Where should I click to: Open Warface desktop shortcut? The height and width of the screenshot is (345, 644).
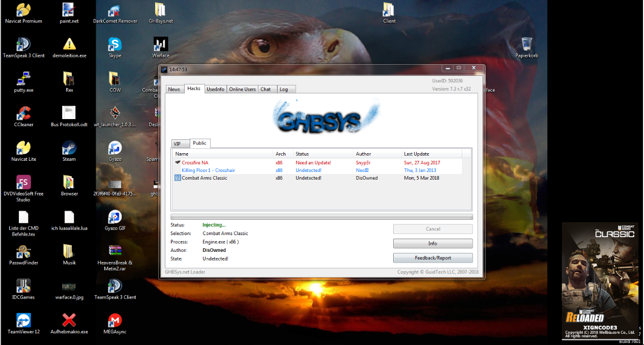(161, 48)
